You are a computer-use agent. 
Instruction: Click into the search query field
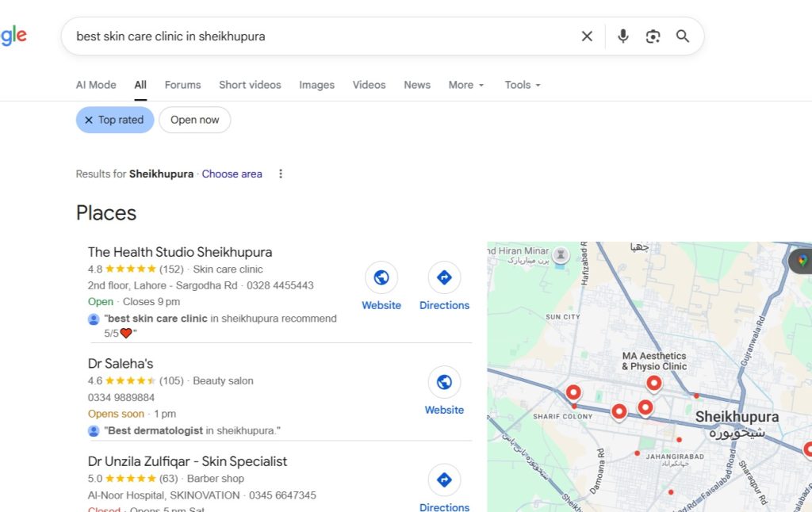pos(317,36)
